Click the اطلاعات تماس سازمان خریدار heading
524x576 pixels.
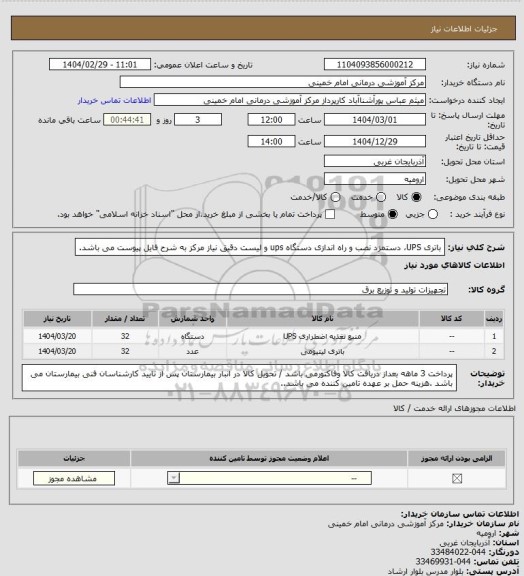[460, 514]
